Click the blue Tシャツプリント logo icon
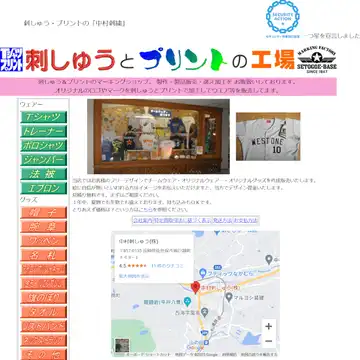The height and width of the screenshot is (360, 360). 12,60
